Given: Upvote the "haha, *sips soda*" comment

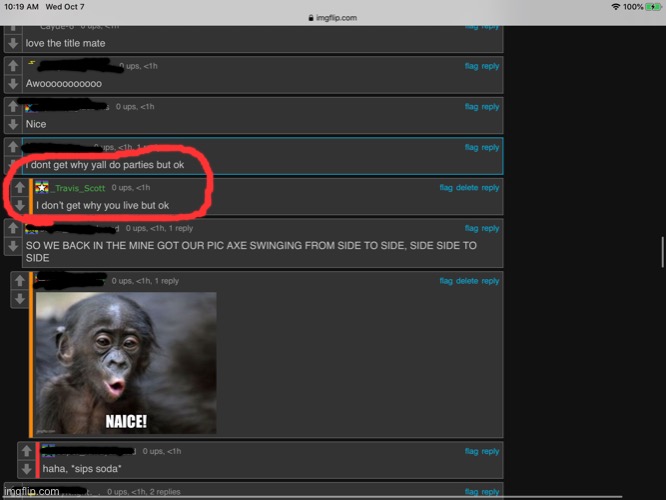Looking at the screenshot, I should 25,452.
